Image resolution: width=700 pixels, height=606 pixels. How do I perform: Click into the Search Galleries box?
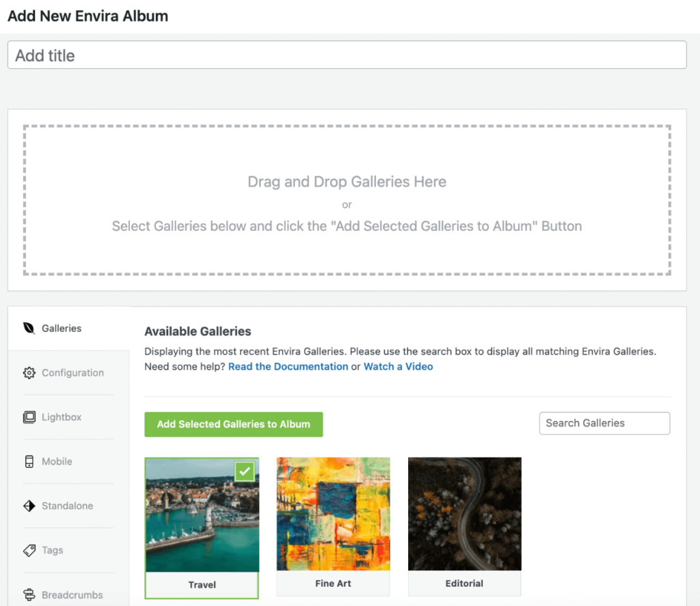pyautogui.click(x=604, y=423)
